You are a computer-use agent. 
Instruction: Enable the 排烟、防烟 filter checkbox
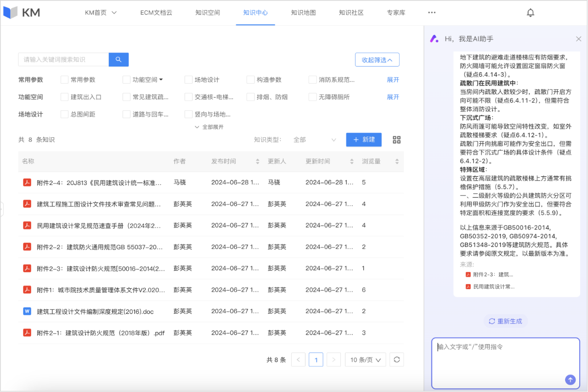coord(250,97)
